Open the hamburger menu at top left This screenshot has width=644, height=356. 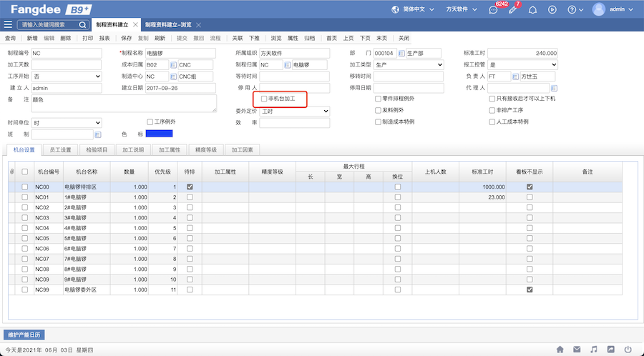8,24
